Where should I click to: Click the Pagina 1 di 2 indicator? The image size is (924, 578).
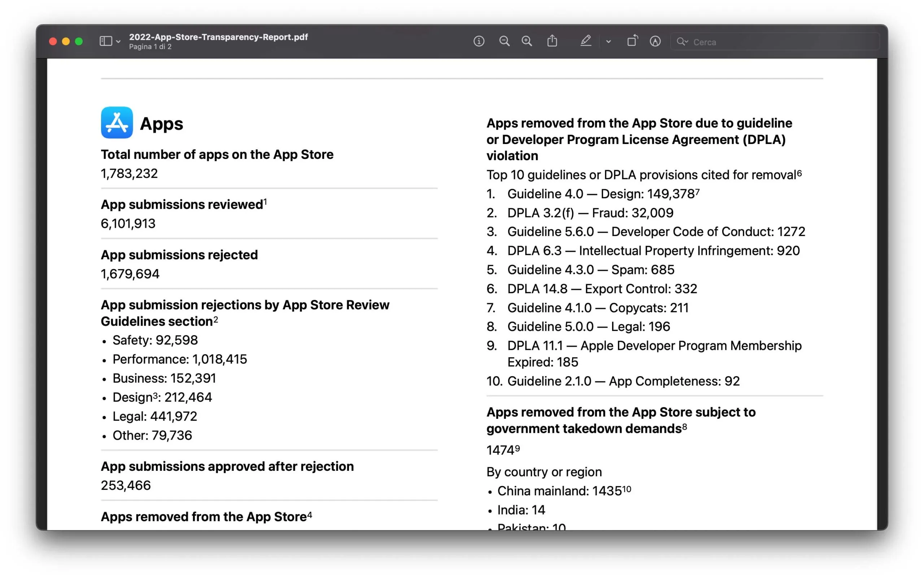(151, 47)
